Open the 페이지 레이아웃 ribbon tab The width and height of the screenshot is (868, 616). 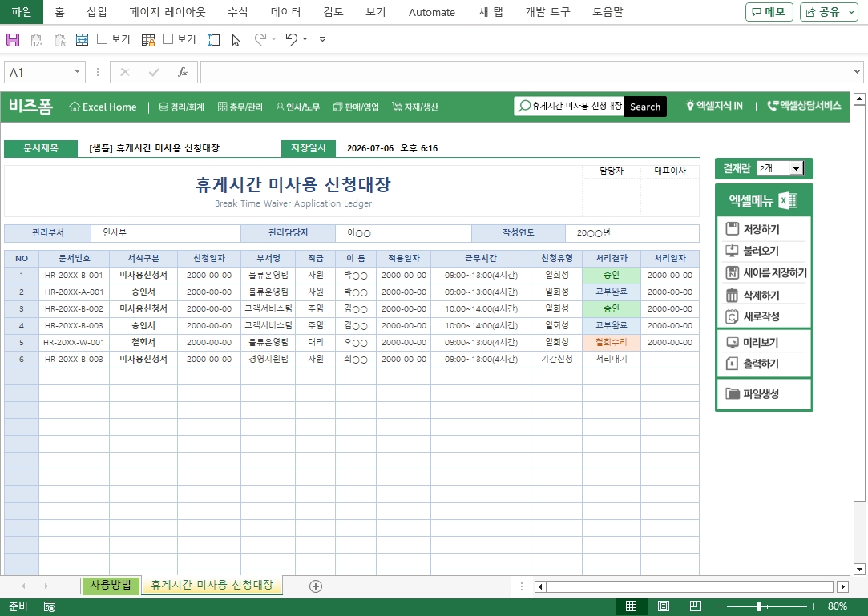168,12
